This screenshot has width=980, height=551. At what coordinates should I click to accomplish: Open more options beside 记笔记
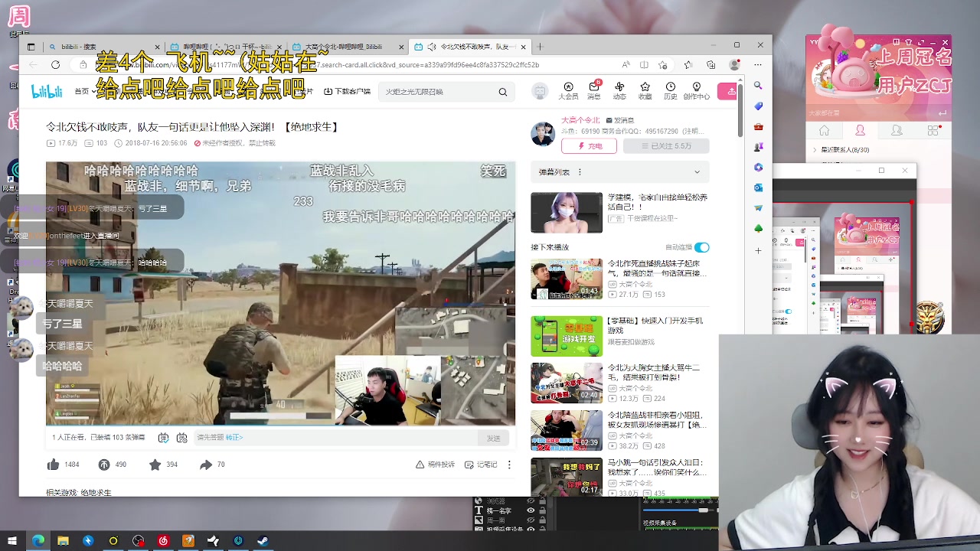509,465
